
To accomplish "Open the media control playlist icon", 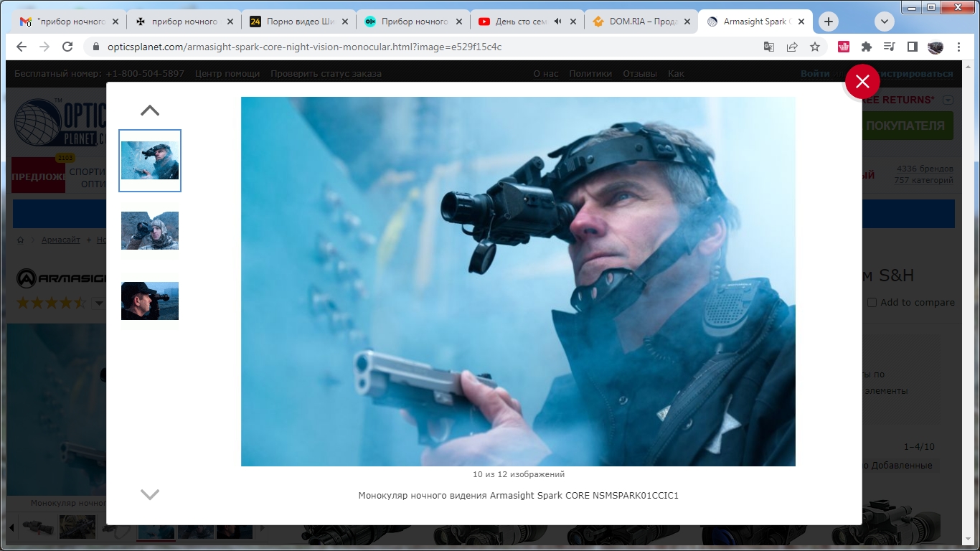I will [x=890, y=47].
